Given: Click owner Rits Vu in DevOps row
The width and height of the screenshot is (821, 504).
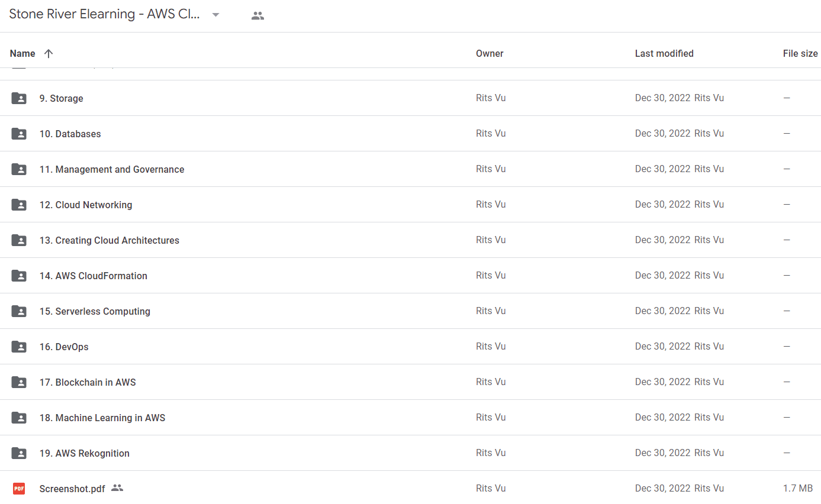Looking at the screenshot, I should pos(491,347).
